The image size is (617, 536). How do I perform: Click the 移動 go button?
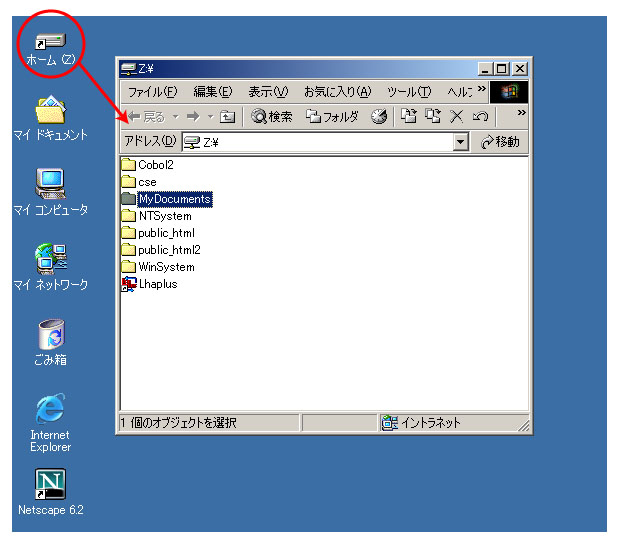point(500,142)
